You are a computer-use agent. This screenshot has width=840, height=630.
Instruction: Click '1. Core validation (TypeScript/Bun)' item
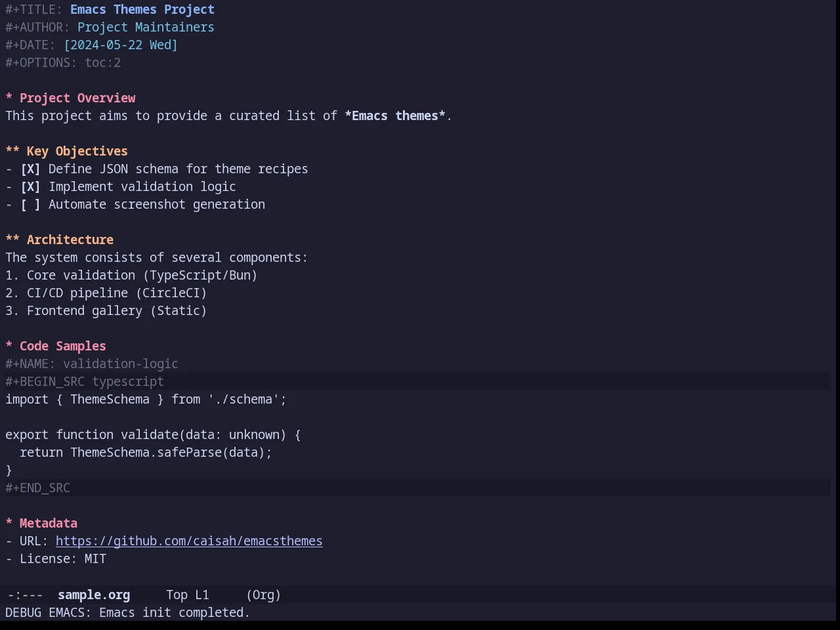(131, 275)
